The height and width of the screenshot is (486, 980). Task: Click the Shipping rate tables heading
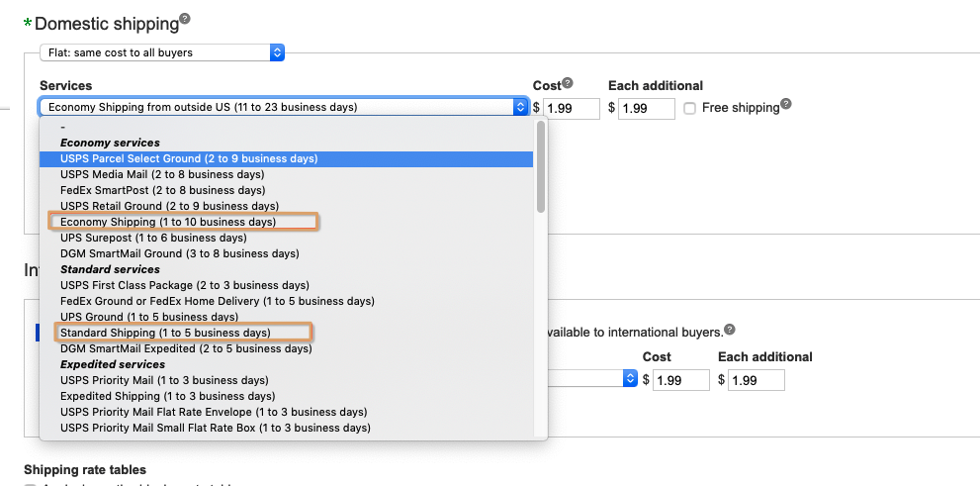[x=85, y=470]
